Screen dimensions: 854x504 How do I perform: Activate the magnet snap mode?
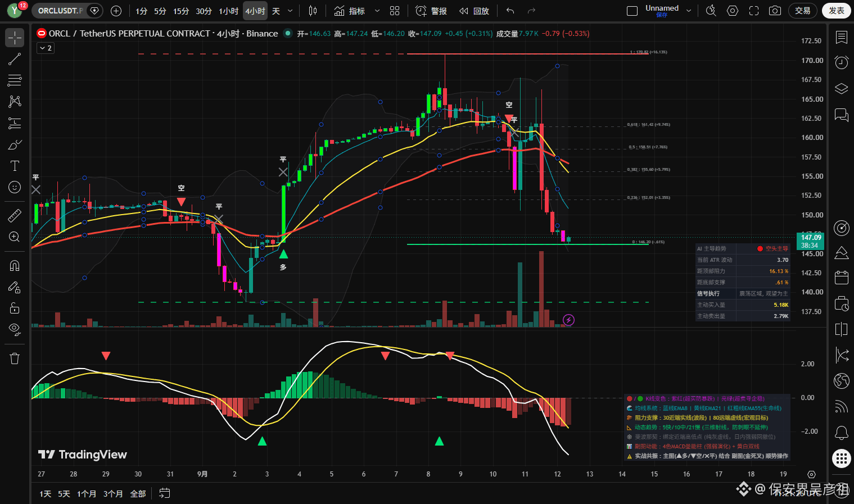15,266
